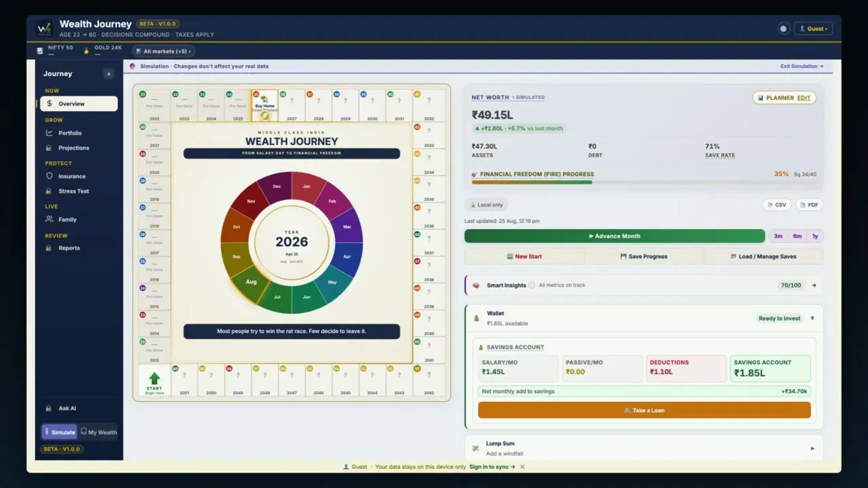Click the Wallet money bag icon
Image resolution: width=868 pixels, height=488 pixels.
click(477, 318)
